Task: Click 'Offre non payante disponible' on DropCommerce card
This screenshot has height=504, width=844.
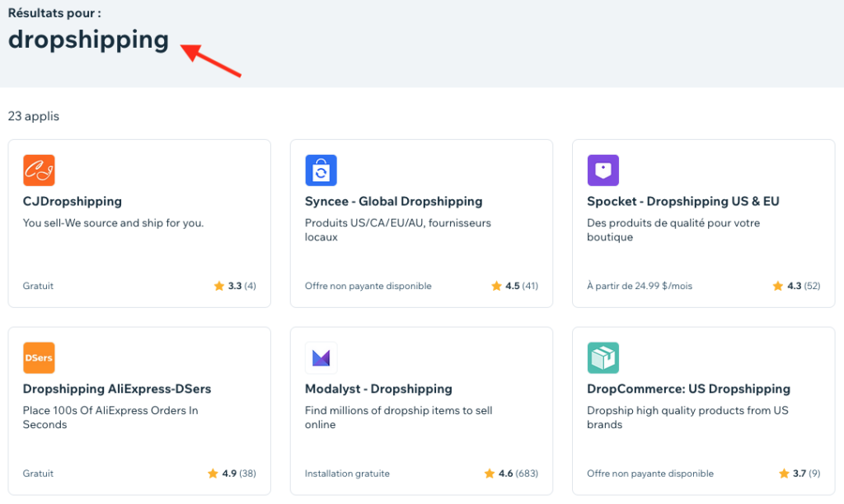Action: 650,474
